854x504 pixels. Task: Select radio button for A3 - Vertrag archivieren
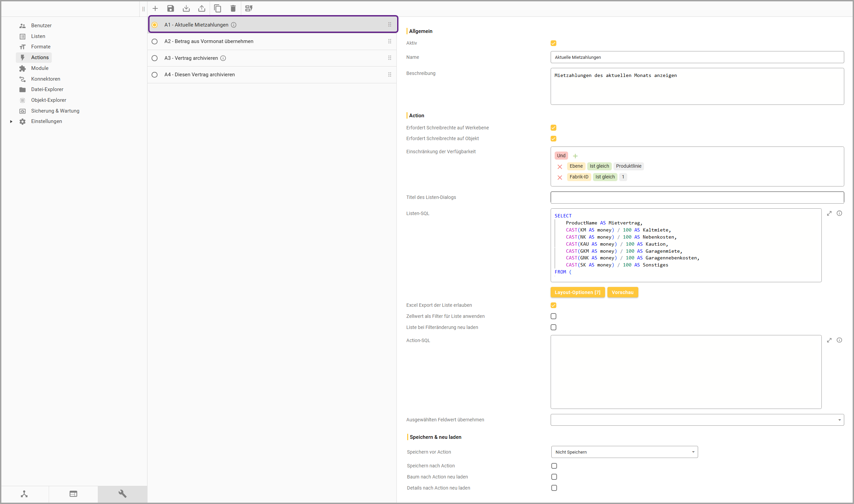[155, 58]
